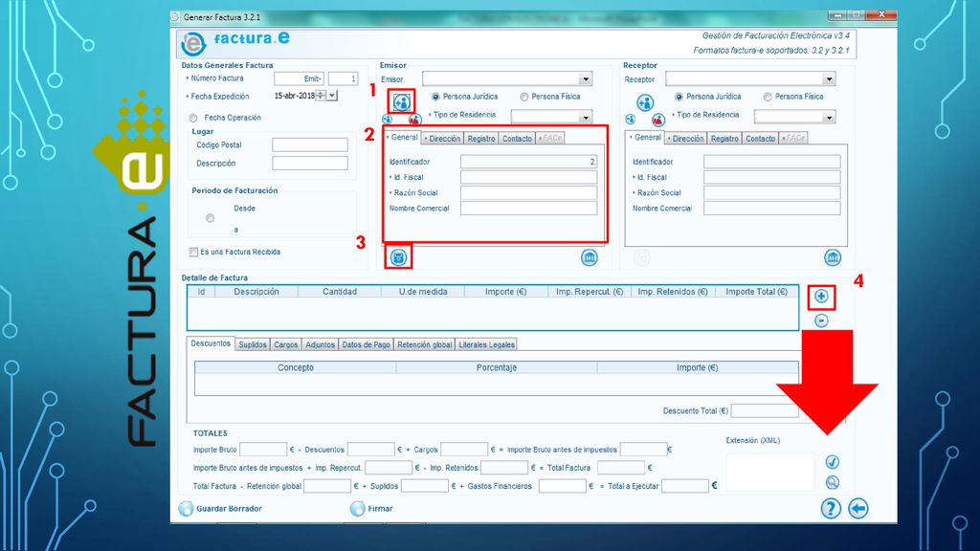
Task: Click the Guardar Borrador round icon
Action: point(186,509)
